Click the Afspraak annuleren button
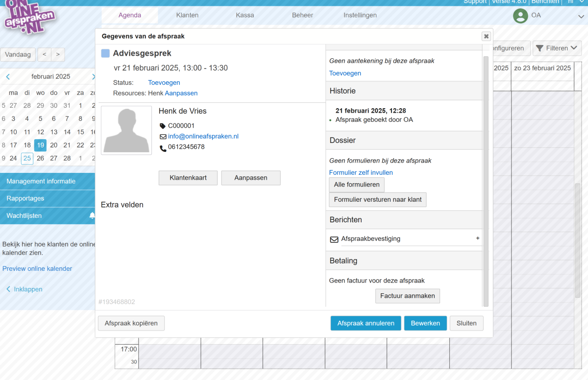This screenshot has height=380, width=588. 366,323
